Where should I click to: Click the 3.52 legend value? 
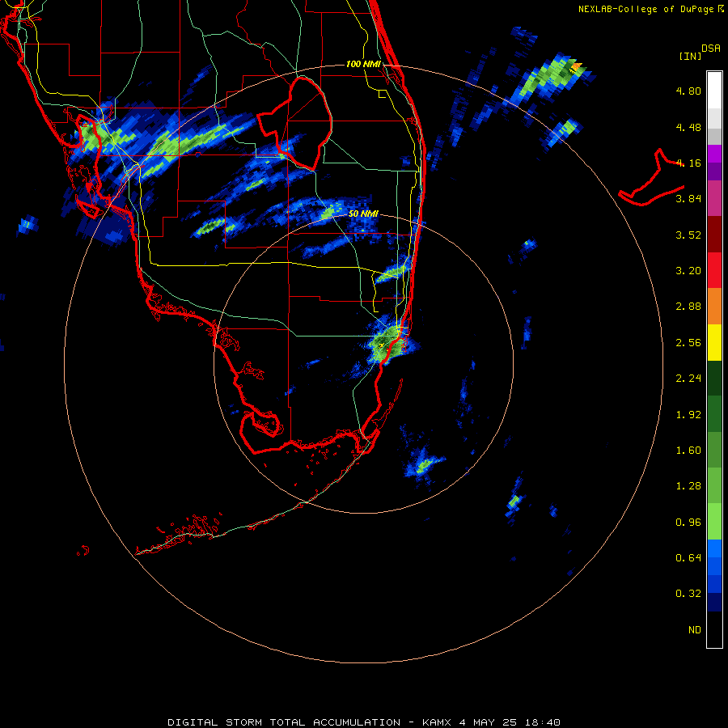tap(688, 235)
